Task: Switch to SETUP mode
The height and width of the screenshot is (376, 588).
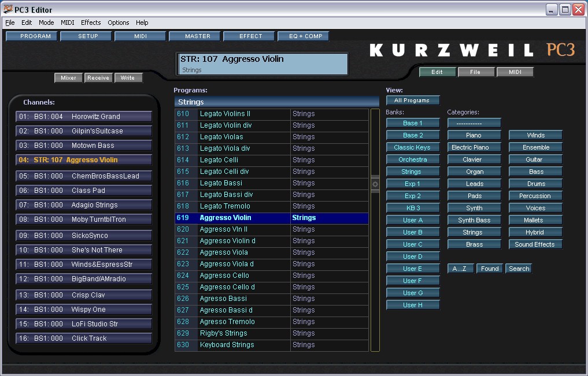Action: coord(86,36)
